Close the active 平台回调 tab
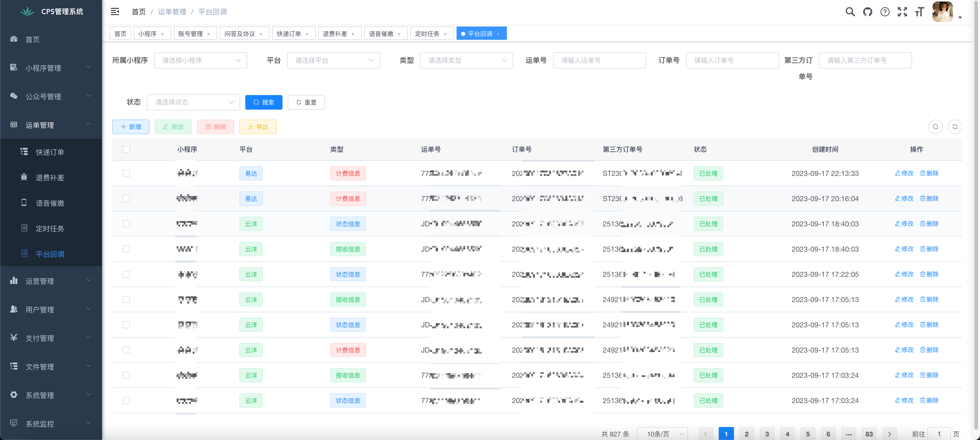The width and height of the screenshot is (980, 440). tap(498, 34)
